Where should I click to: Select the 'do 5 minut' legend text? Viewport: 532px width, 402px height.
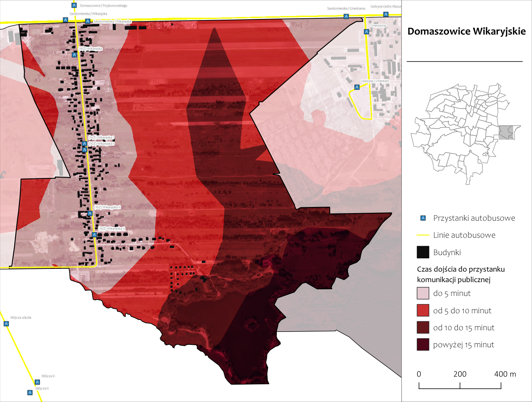[x=452, y=293]
